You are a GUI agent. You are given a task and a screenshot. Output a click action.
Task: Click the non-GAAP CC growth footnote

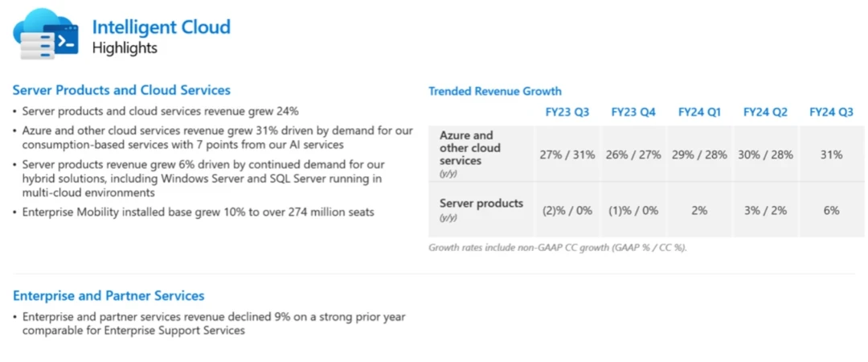[558, 247]
